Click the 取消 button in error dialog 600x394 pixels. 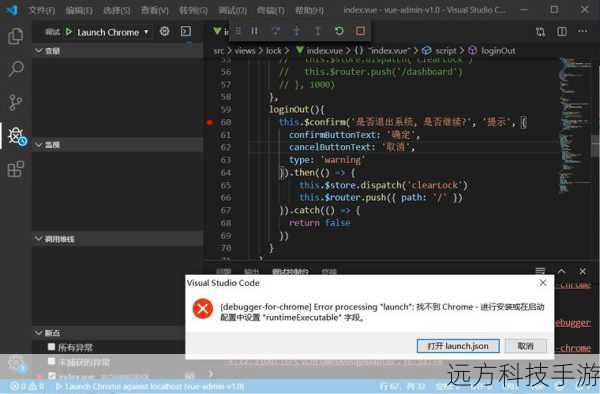526,346
